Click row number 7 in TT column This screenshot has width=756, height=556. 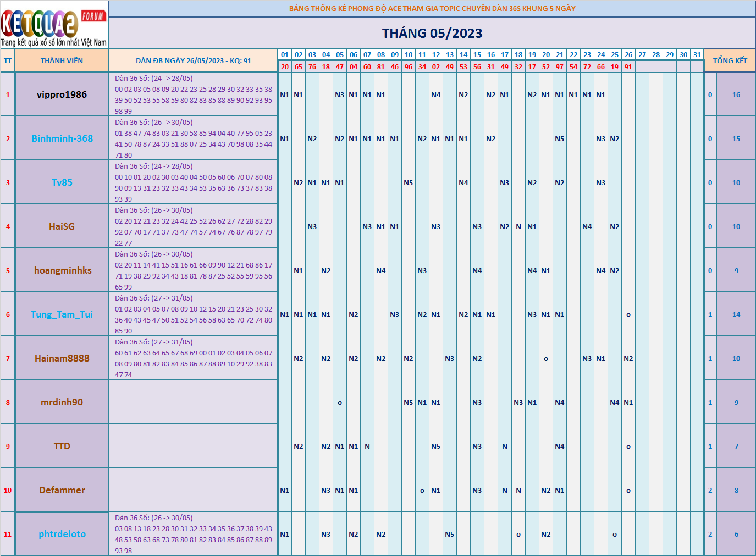click(x=8, y=358)
